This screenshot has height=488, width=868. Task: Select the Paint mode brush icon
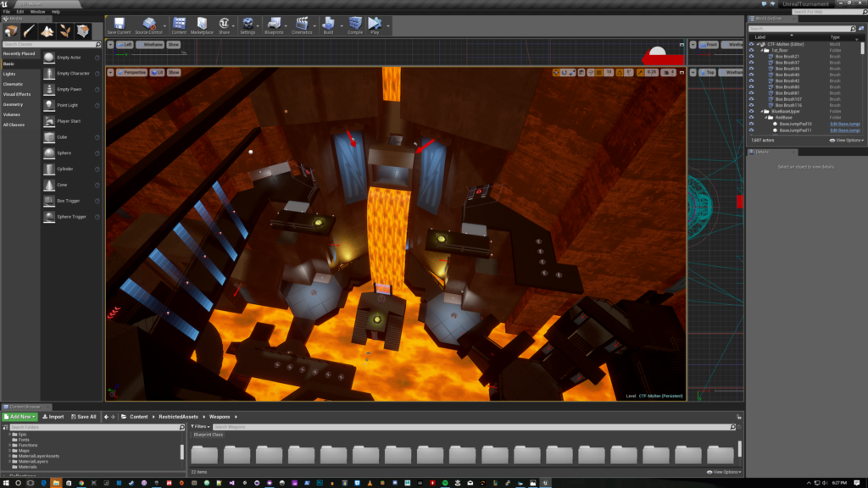29,31
